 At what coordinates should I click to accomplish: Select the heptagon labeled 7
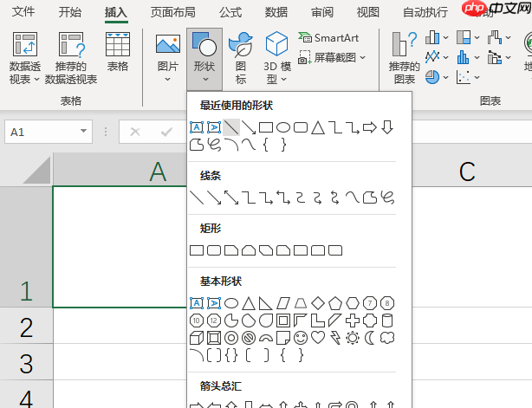(370, 303)
